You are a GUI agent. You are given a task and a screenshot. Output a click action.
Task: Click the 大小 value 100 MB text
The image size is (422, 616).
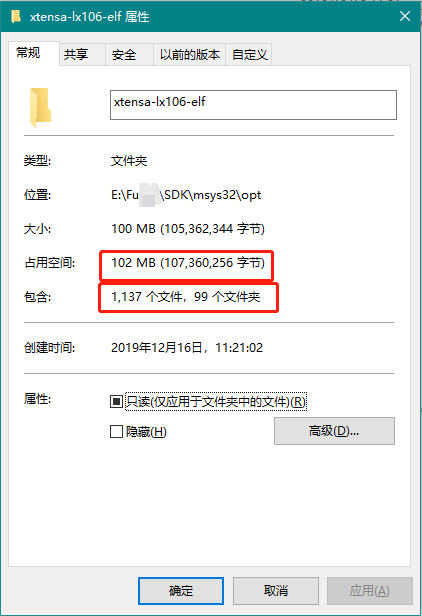click(133, 229)
